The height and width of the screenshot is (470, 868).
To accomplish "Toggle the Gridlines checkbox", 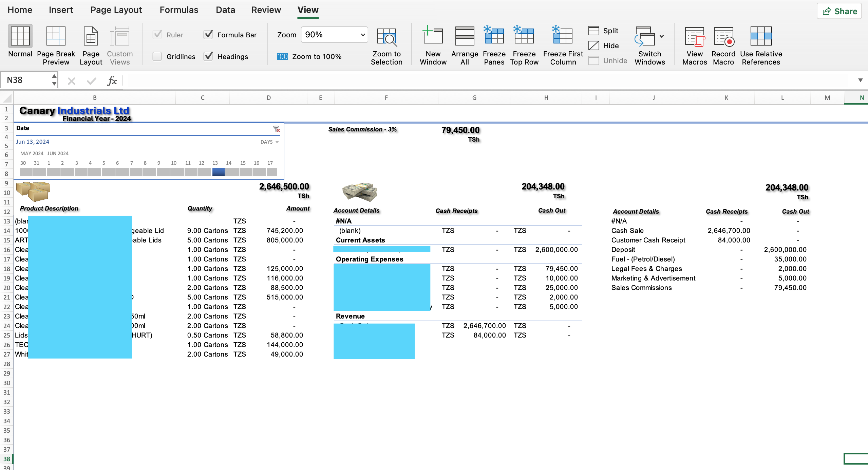I will (x=157, y=56).
